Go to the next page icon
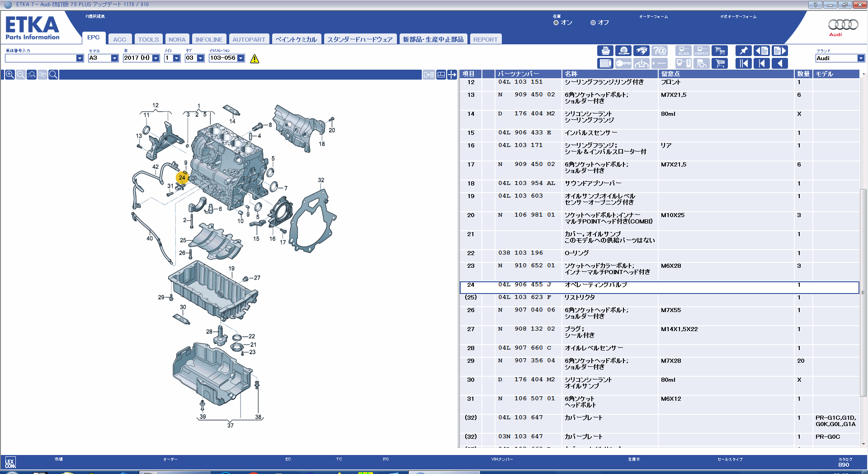This screenshot has height=474, width=868. 779,51
